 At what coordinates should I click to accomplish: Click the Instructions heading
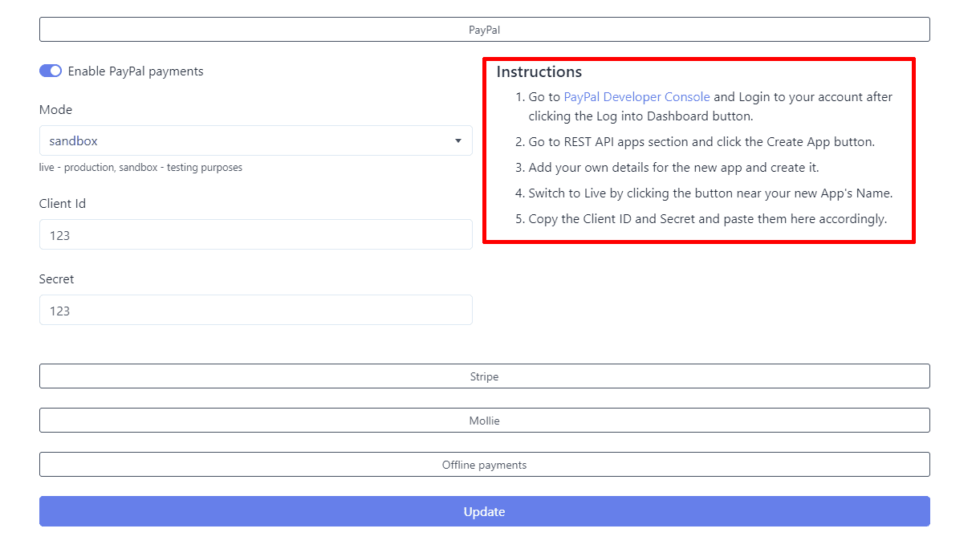[539, 72]
